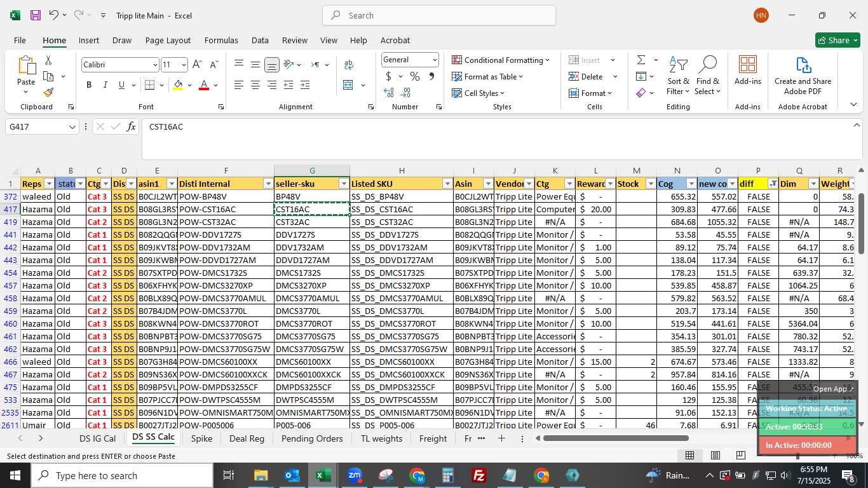Viewport: 868px width, 488px height.
Task: Click the Orientation text angle icon
Action: (x=288, y=65)
